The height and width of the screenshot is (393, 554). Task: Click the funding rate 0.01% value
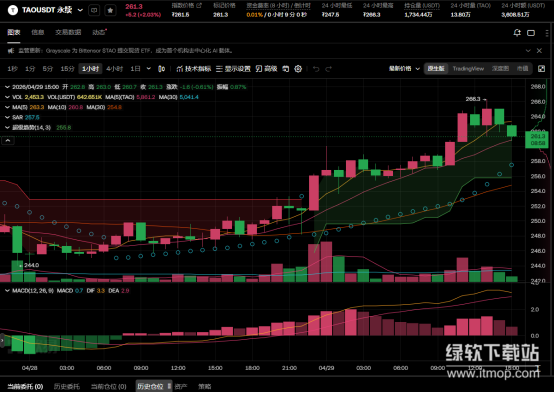(254, 15)
